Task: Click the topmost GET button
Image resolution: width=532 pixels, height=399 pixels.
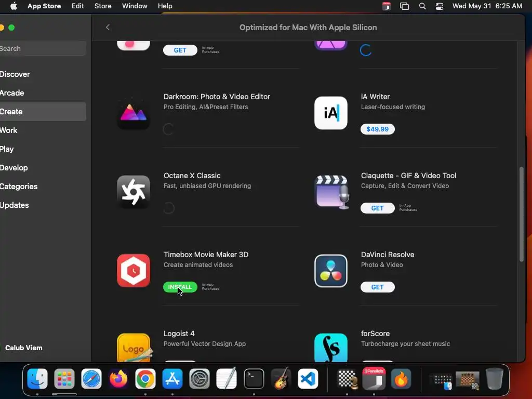Action: click(180, 50)
